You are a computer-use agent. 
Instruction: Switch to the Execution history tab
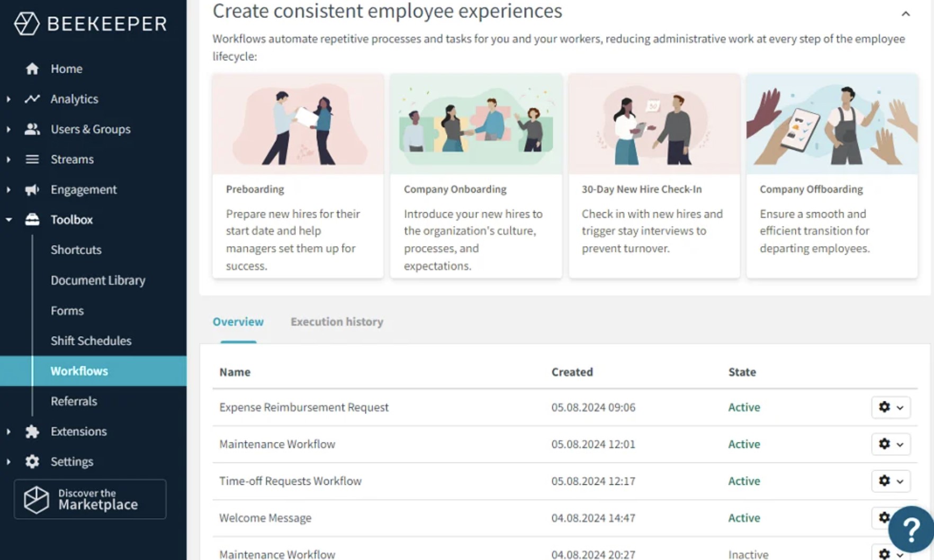[x=337, y=322]
